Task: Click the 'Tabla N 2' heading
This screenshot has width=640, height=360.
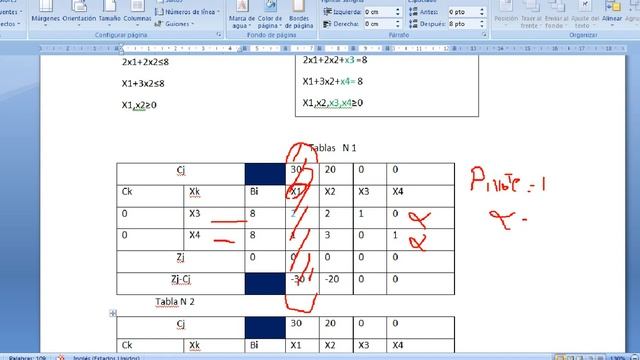Action: click(175, 302)
